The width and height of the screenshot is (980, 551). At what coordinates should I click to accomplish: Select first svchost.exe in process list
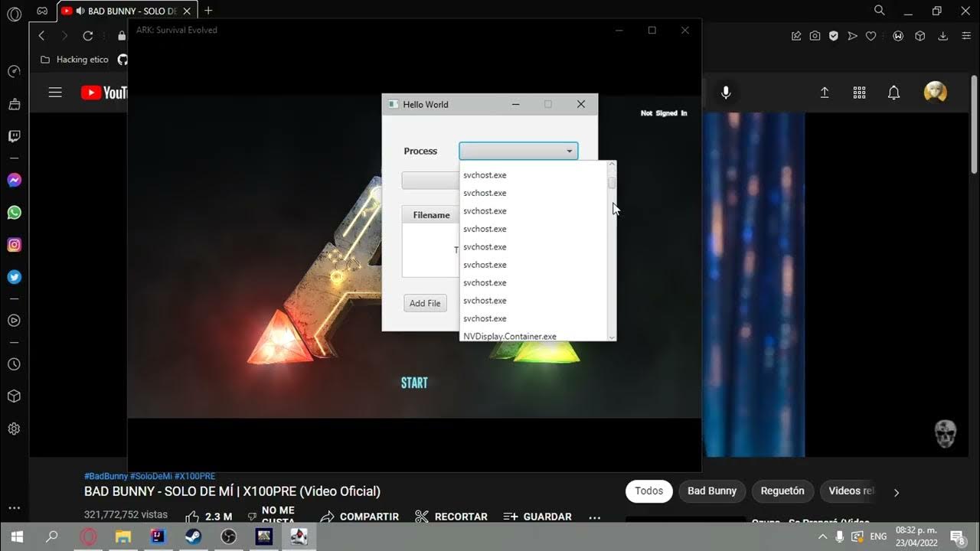534,175
